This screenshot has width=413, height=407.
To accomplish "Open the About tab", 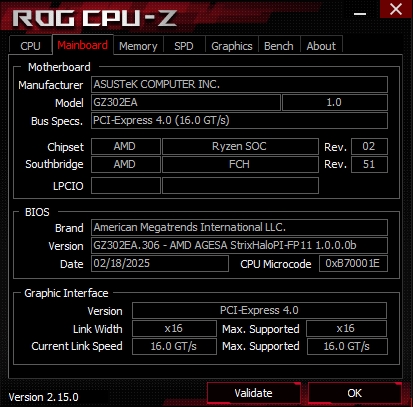I will tap(321, 46).
